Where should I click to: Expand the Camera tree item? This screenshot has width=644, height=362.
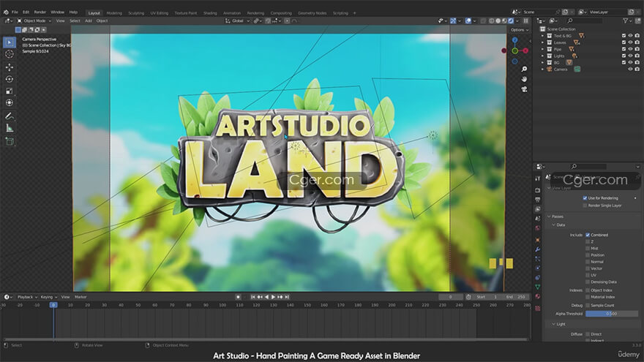542,69
